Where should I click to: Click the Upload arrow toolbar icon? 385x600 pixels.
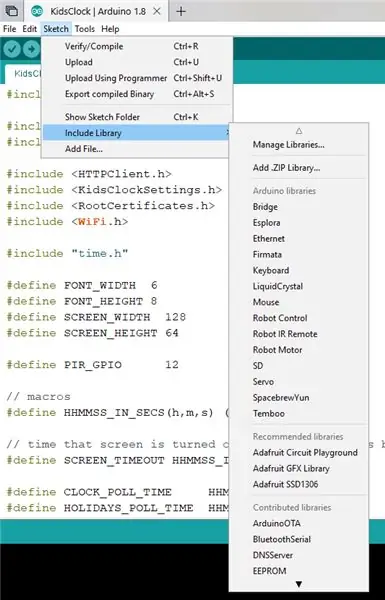31,49
